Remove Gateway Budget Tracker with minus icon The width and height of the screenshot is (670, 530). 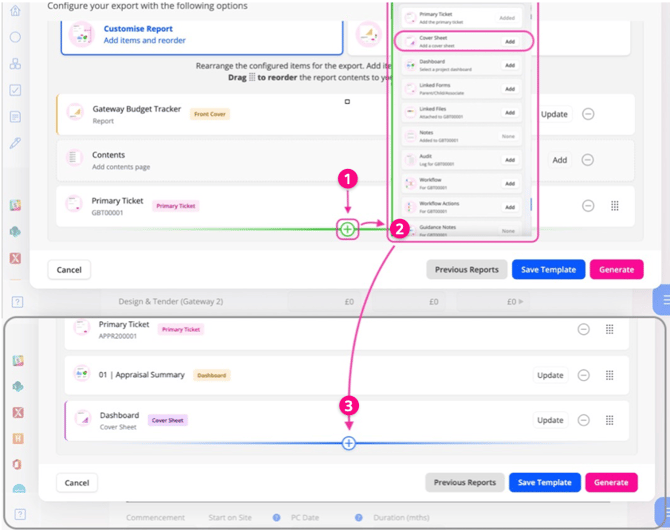588,114
